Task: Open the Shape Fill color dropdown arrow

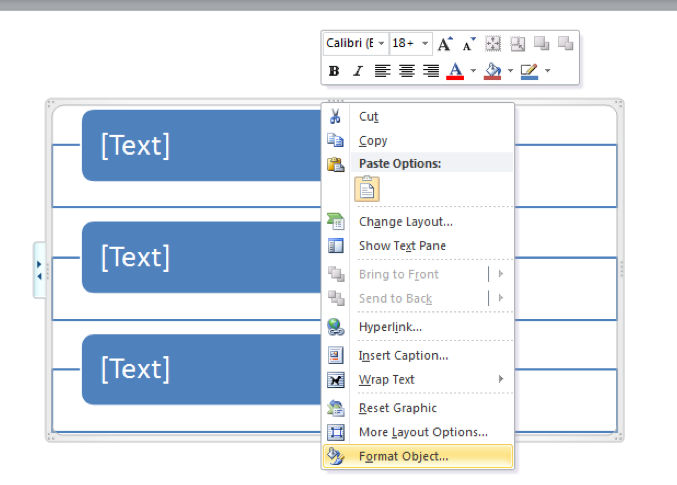Action: coord(510,71)
